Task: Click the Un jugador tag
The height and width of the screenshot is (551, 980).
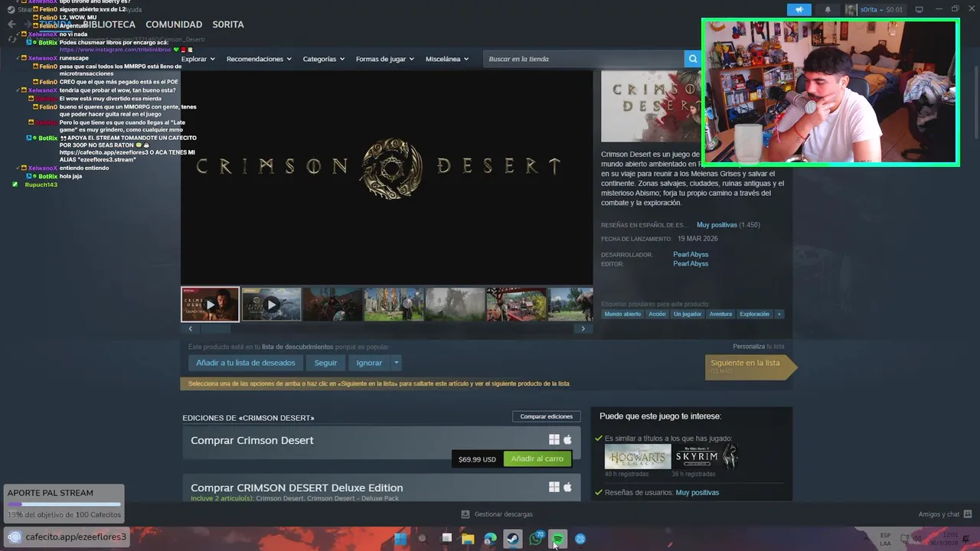Action: coord(687,314)
